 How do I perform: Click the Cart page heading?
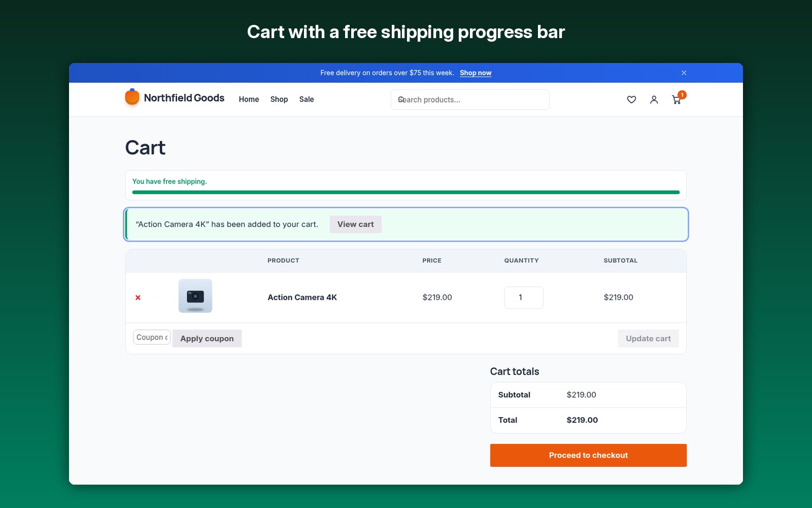pyautogui.click(x=145, y=148)
